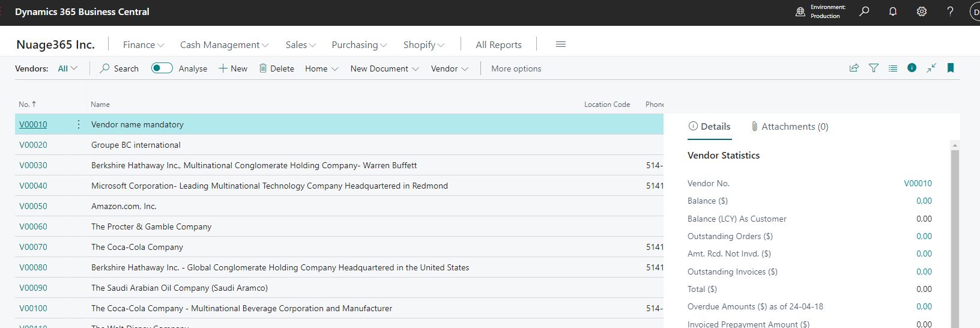Toggle the Analyse mode switch
The height and width of the screenshot is (328, 980).
point(162,68)
